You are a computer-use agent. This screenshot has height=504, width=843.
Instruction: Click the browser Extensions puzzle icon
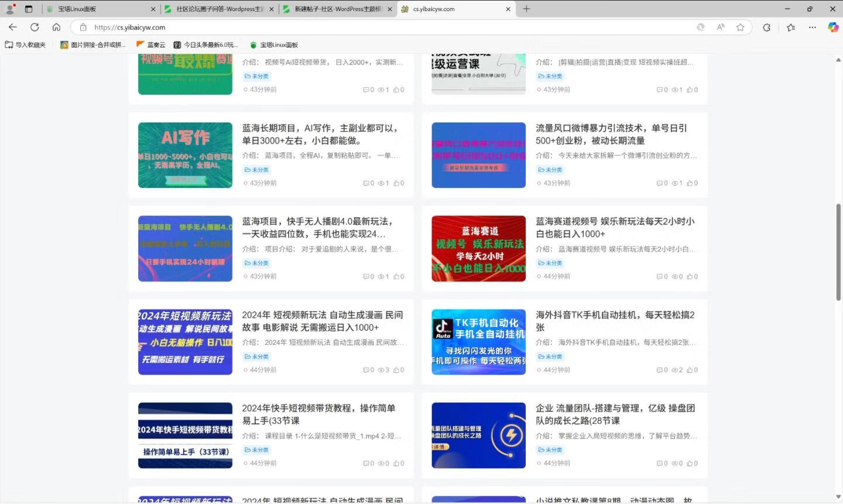(x=765, y=27)
